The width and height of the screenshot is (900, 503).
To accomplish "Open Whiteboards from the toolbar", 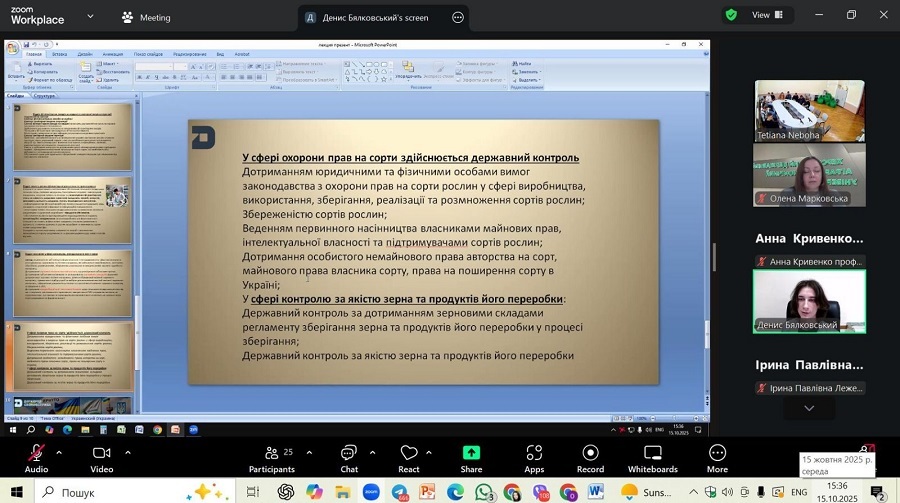I will [x=652, y=458].
